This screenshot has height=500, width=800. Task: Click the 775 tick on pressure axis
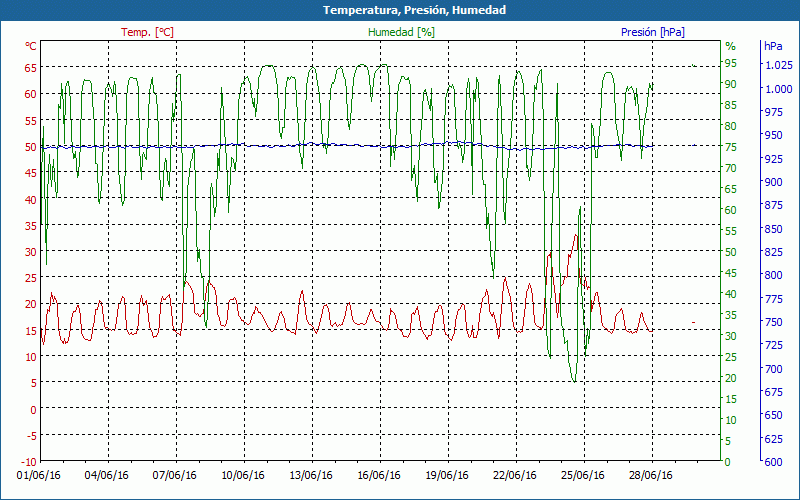pos(773,298)
